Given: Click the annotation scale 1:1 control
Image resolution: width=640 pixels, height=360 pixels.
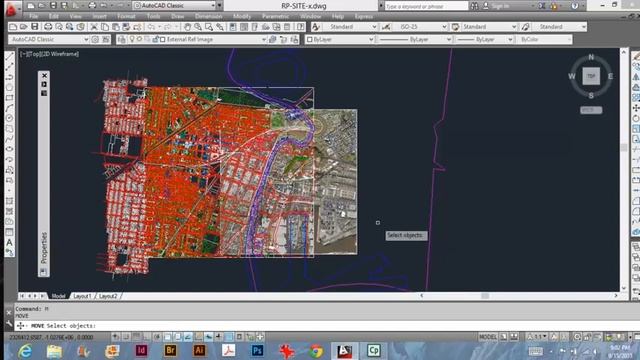Looking at the screenshot, I should pyautogui.click(x=538, y=337).
